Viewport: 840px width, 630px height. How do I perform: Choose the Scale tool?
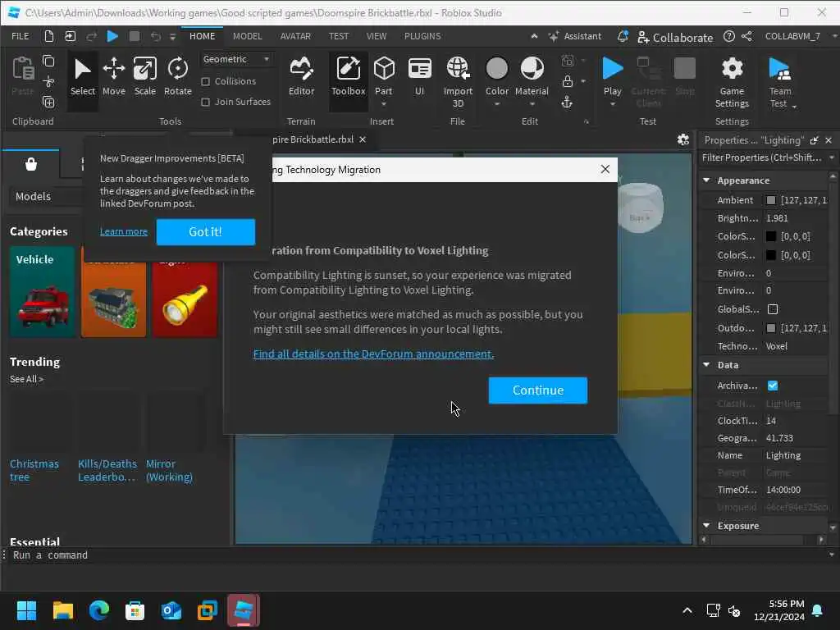(x=144, y=76)
